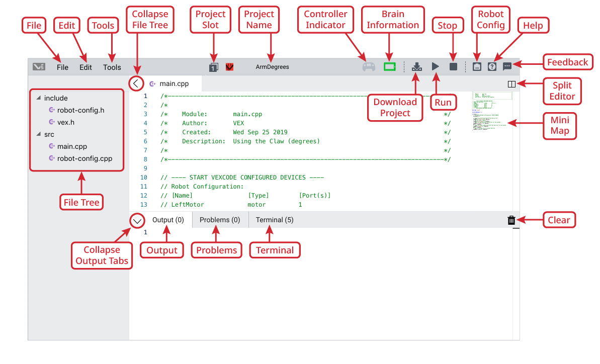Select the Run icon to start program
Screen dimensions: 600x364
coord(435,66)
